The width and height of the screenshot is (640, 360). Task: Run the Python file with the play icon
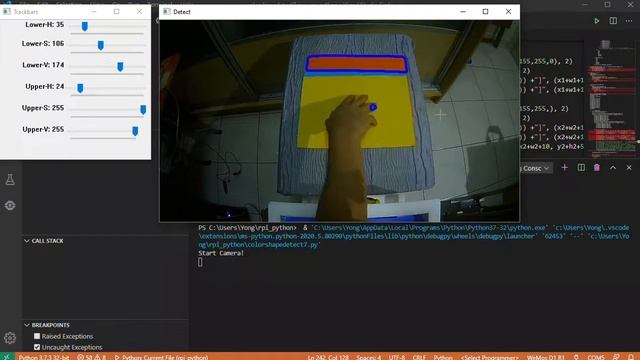click(x=596, y=21)
